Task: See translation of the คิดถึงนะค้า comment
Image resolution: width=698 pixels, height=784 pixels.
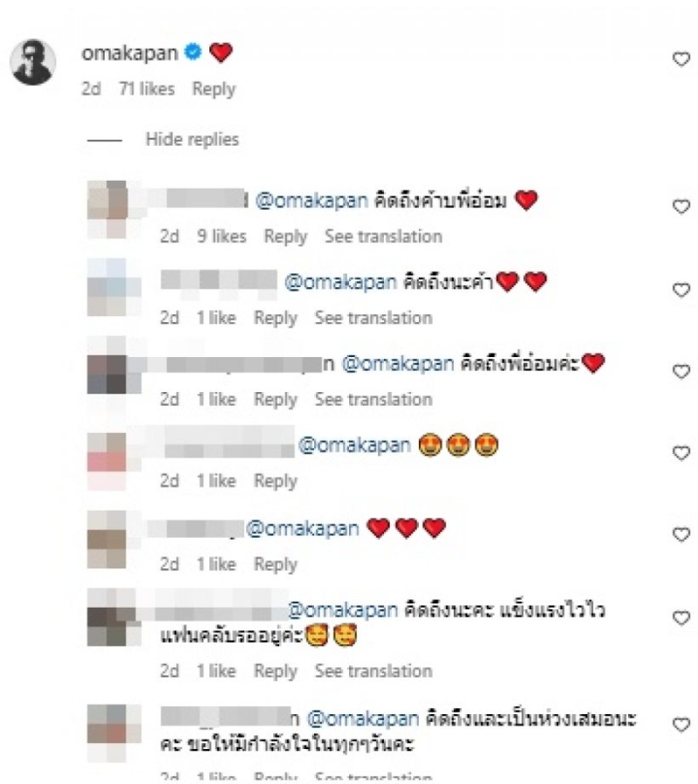Action: 373,318
